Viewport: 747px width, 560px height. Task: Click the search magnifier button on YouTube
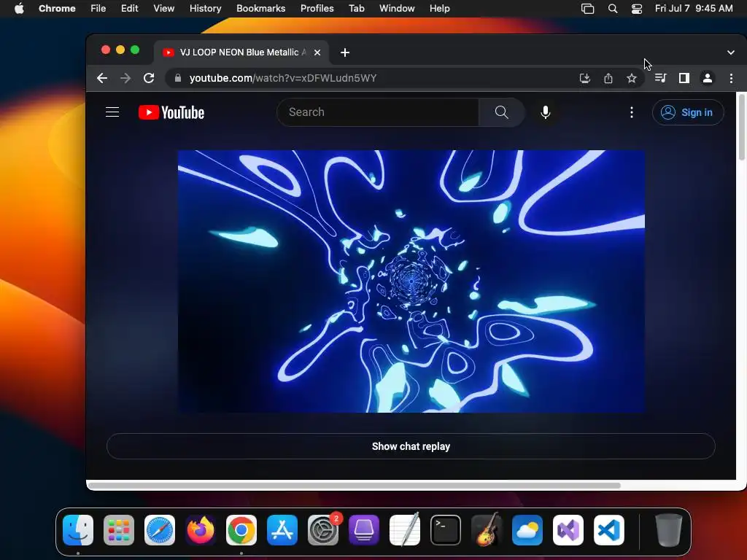pyautogui.click(x=501, y=112)
